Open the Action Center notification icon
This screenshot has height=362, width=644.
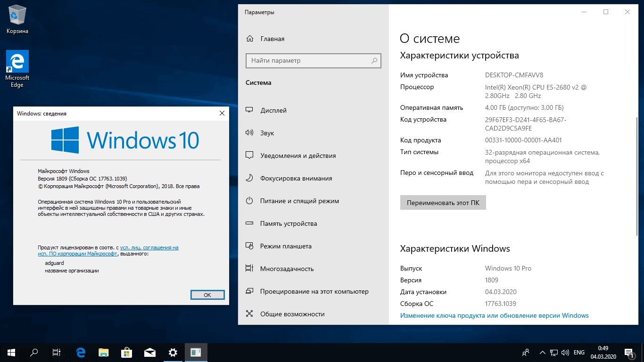click(629, 353)
